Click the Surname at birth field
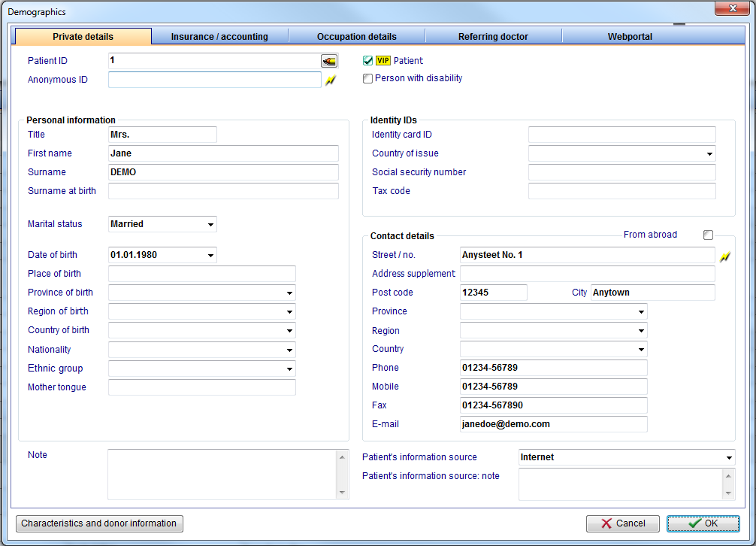This screenshot has height=546, width=756. (x=223, y=191)
